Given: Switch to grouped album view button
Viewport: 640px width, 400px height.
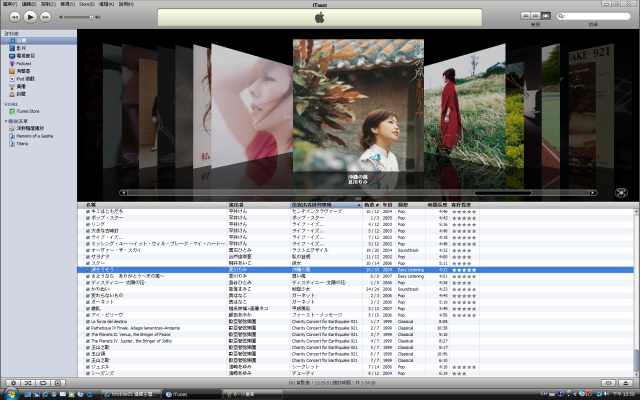Looking at the screenshot, I should pos(535,16).
